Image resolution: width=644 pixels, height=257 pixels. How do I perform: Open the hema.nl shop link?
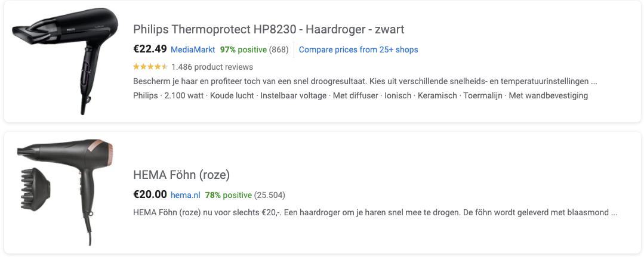coord(185,195)
